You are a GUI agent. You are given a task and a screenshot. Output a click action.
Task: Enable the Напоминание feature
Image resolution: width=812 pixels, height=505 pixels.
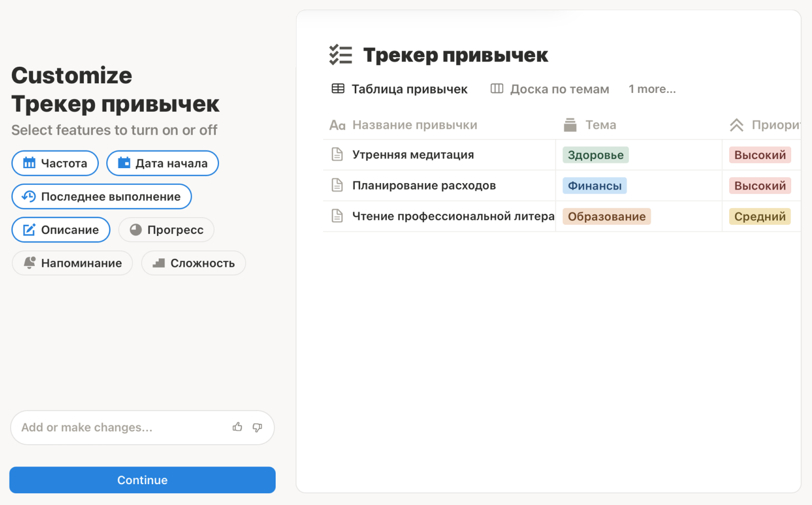(x=72, y=263)
